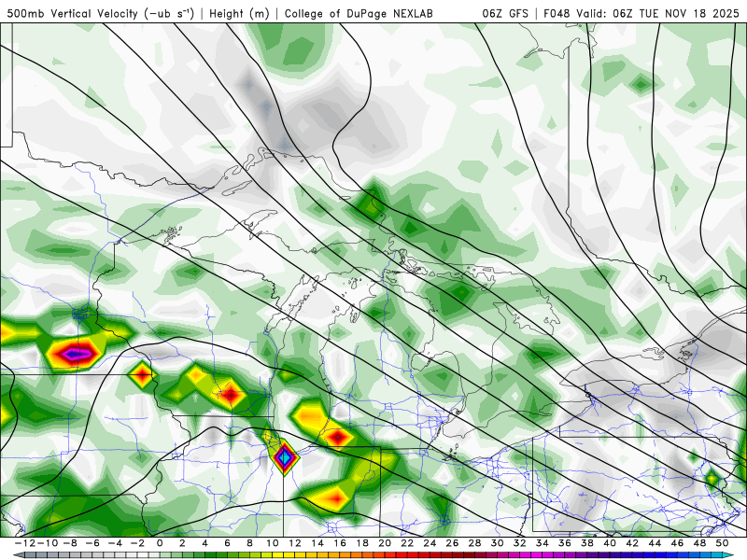Click the 'F048' forecast hour label
The height and width of the screenshot is (560, 747).
[x=557, y=13]
